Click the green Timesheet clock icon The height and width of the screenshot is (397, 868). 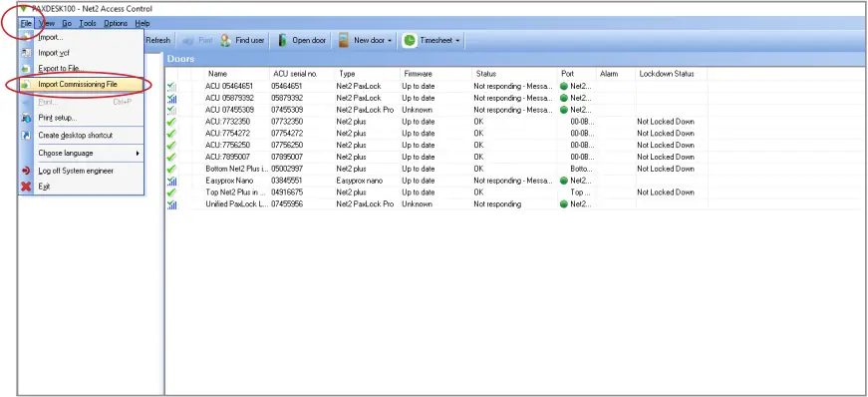click(x=410, y=40)
